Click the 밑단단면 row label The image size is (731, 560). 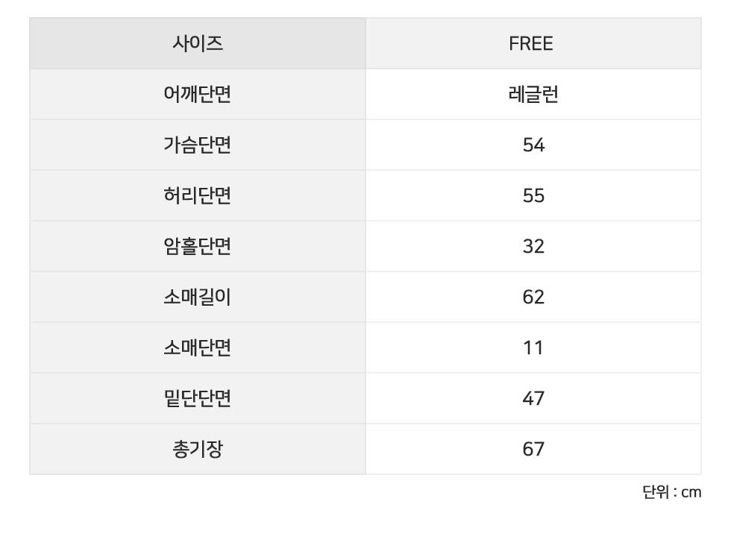(x=197, y=398)
